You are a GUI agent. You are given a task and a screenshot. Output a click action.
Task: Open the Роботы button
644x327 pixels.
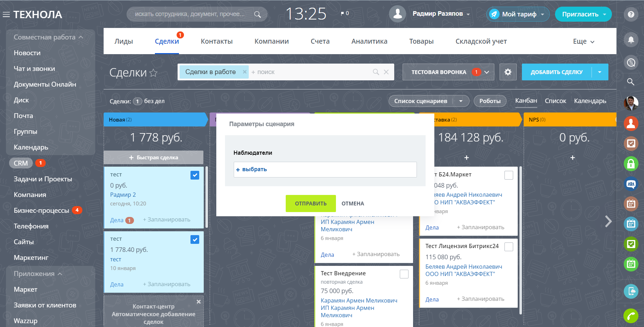490,101
